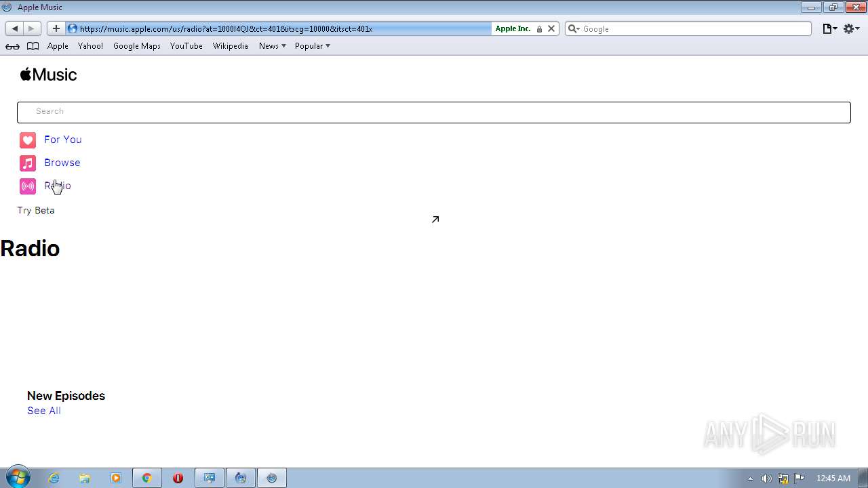Open the Google search magnifier dropdown
Image resolution: width=868 pixels, height=488 pixels.
(574, 28)
